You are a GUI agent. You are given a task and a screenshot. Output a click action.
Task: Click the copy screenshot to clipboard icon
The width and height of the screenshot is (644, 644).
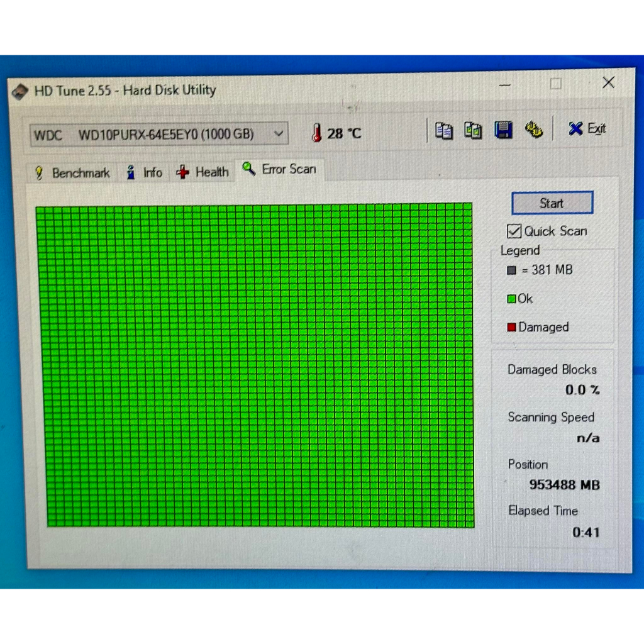pos(473,130)
